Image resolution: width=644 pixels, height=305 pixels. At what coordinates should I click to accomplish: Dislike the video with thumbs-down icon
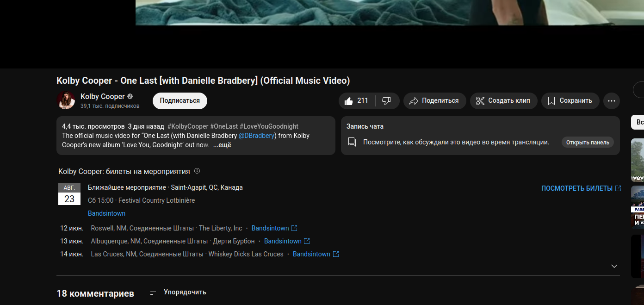tap(387, 101)
